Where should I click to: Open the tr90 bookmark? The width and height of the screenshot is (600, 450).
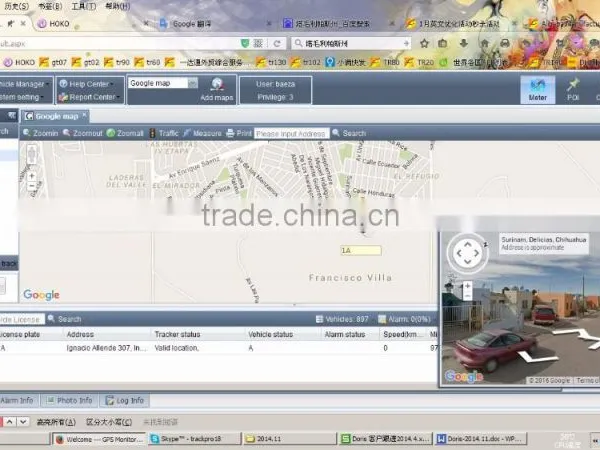(117, 62)
